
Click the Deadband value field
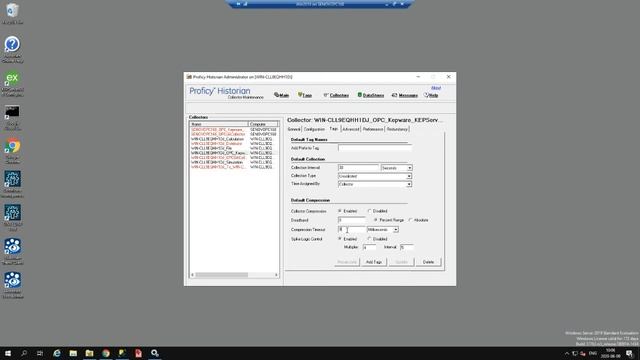(352, 220)
